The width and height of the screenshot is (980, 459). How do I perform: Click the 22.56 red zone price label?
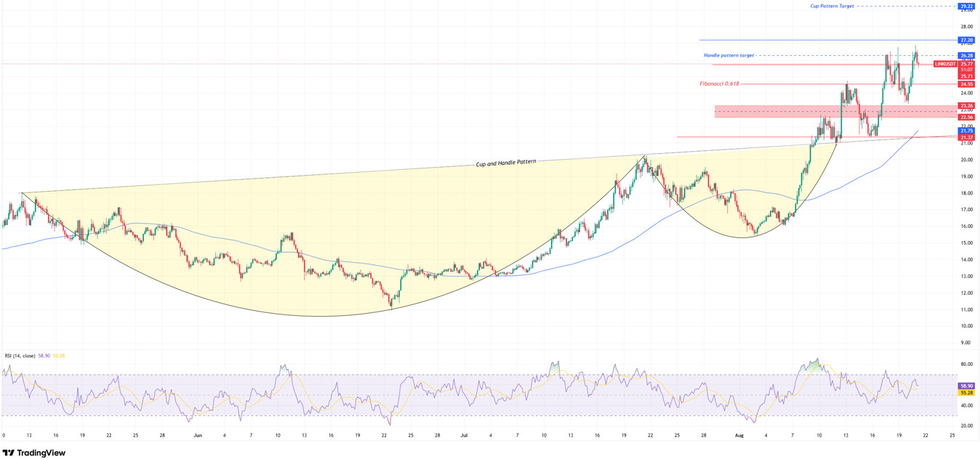[x=966, y=117]
